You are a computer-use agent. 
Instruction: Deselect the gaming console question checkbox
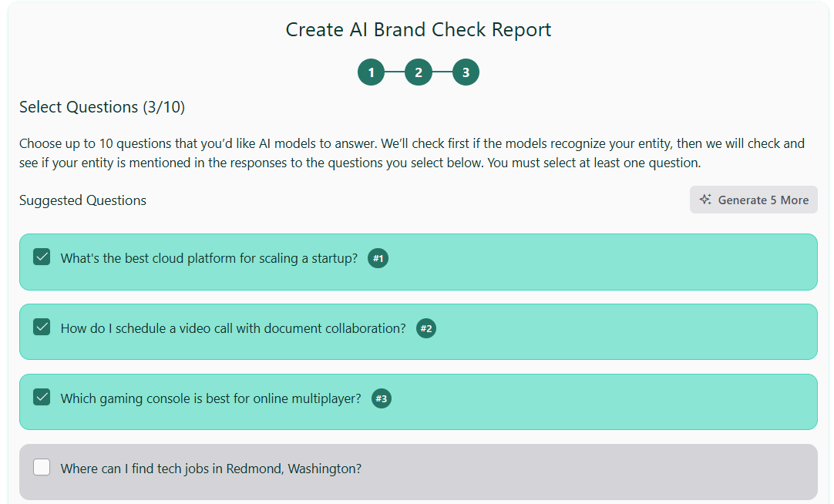42,397
